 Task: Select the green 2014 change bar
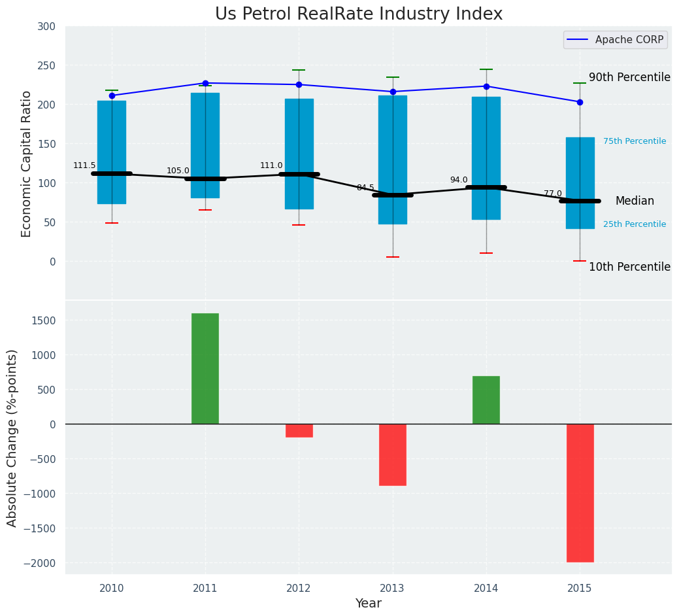pyautogui.click(x=486, y=400)
